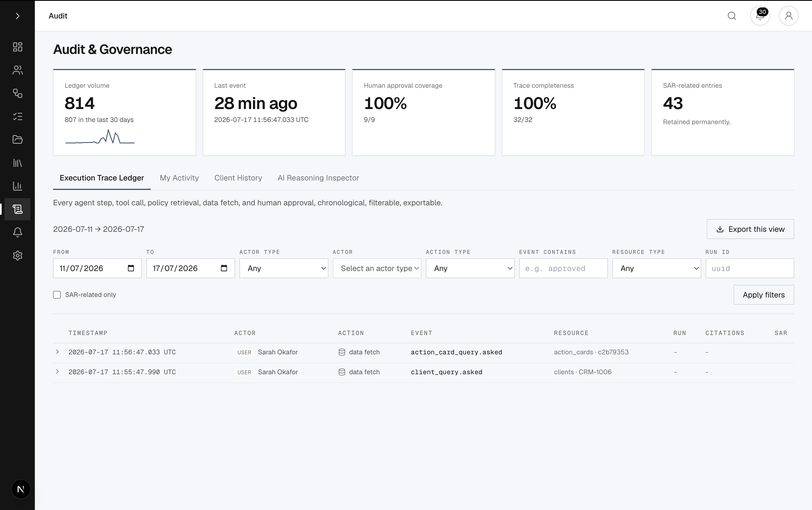The image size is (812, 510).
Task: Click the Last event card
Action: (x=274, y=112)
